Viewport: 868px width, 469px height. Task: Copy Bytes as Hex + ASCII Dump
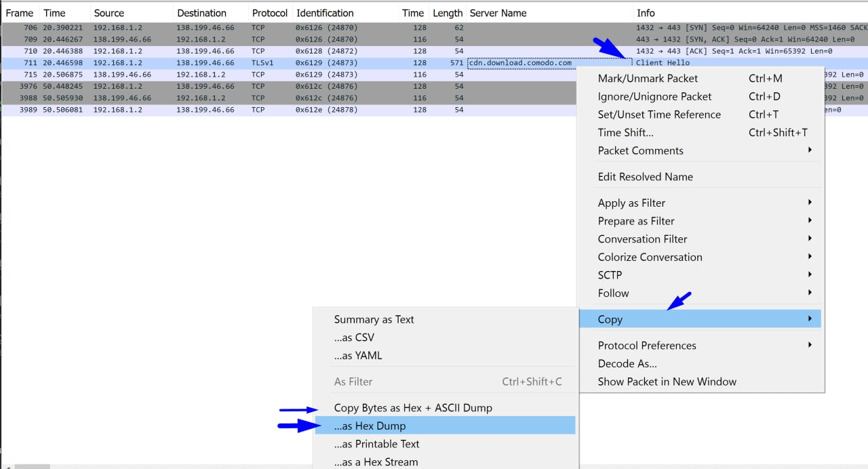click(x=411, y=407)
